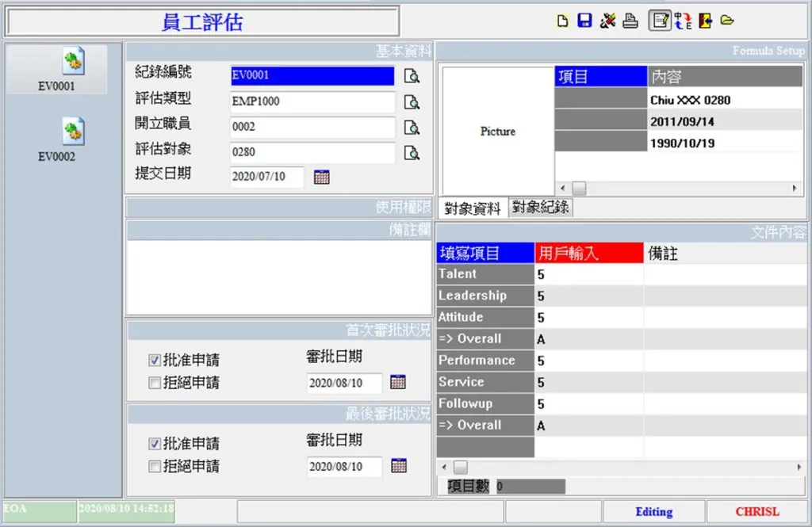
Task: Select the 對象資料 tab
Action: click(473, 208)
